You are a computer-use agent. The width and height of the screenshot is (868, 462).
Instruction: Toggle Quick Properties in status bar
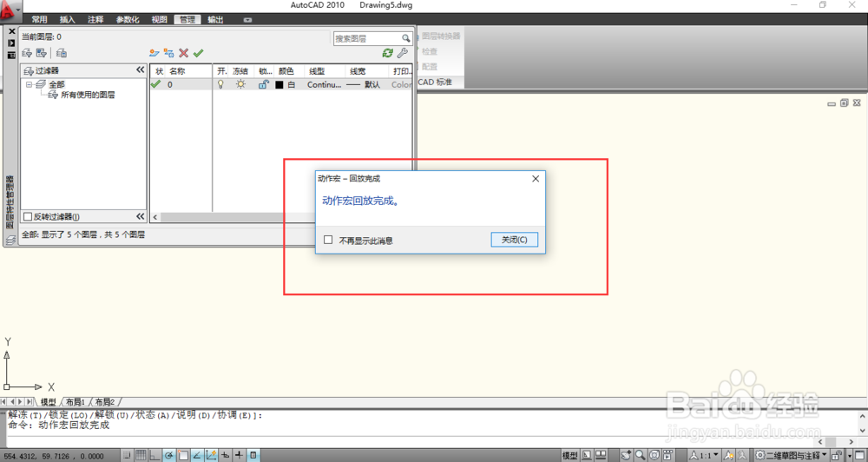253,455
